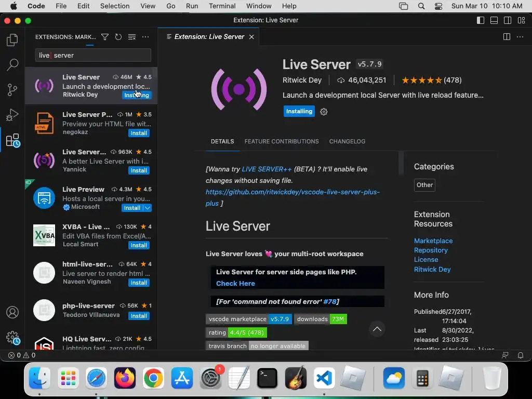This screenshot has width=532, height=399.
Task: Open the Selection menu
Action: click(x=115, y=6)
